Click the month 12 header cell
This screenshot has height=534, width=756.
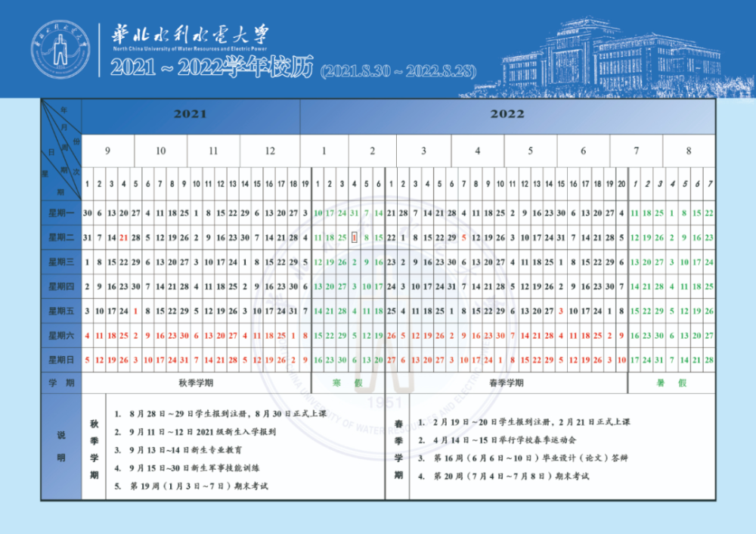pyautogui.click(x=270, y=151)
